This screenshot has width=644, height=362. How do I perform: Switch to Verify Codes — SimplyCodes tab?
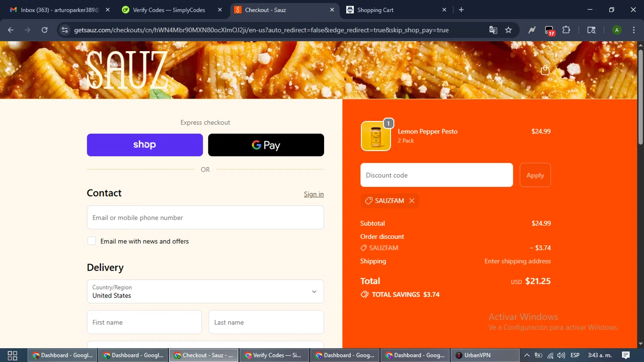point(171,10)
